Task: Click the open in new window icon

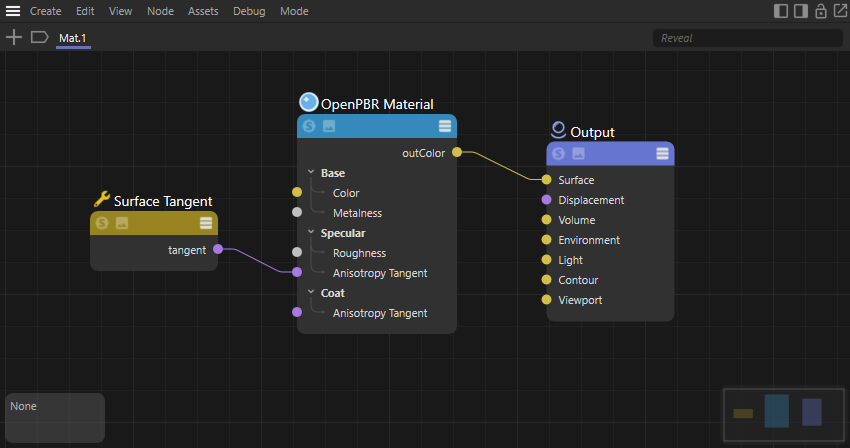Action: point(840,11)
